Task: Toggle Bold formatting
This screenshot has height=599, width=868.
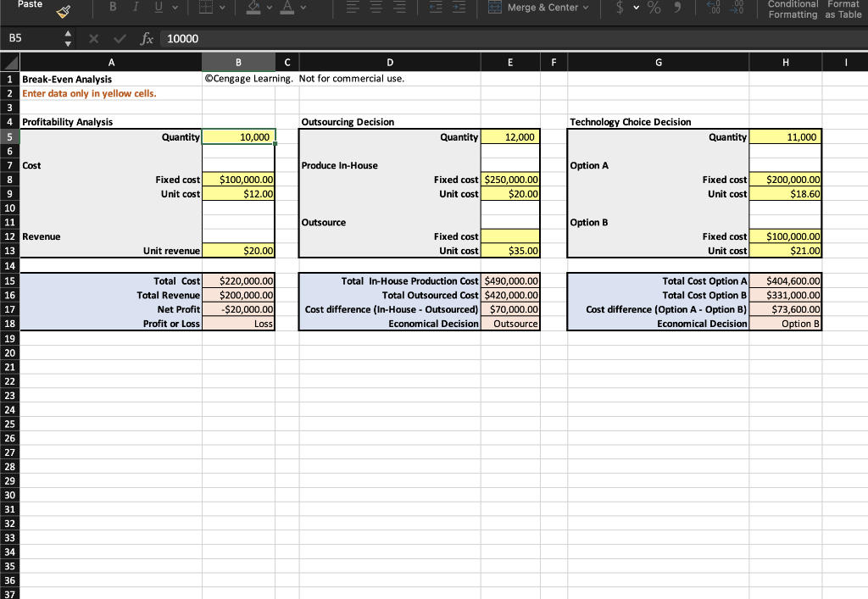Action: [x=113, y=8]
